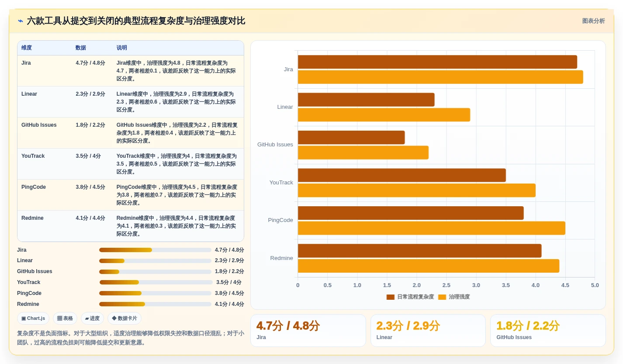Select the 表格 tag chip
623x364 pixels.
(65, 318)
